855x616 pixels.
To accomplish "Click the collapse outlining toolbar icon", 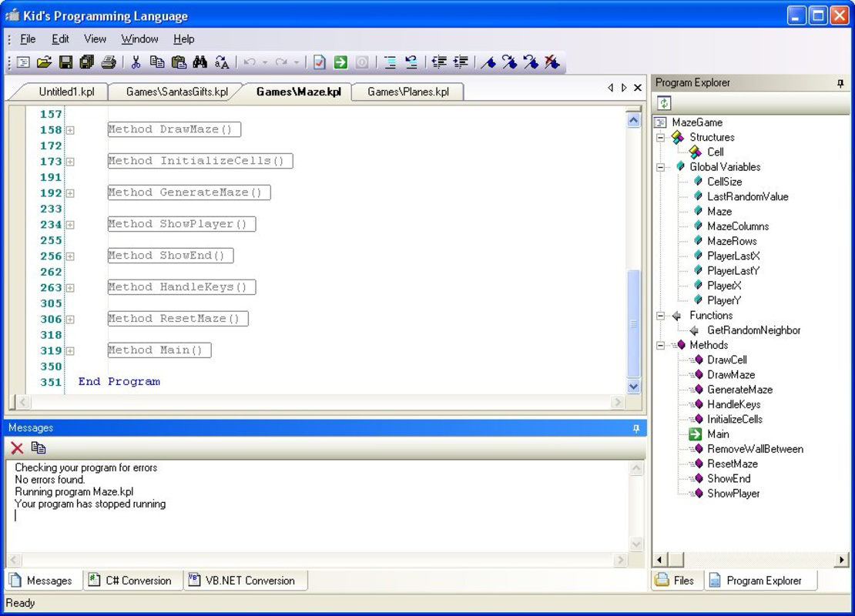I will point(390,62).
